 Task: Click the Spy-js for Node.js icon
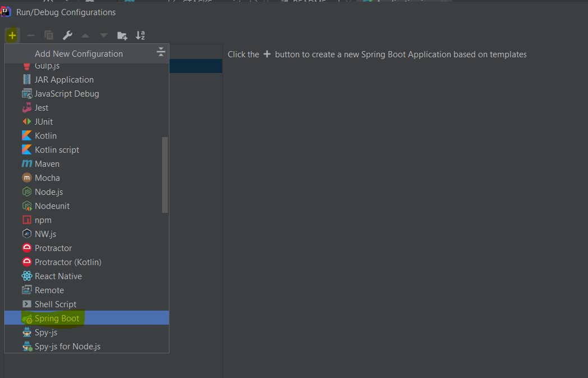click(27, 347)
